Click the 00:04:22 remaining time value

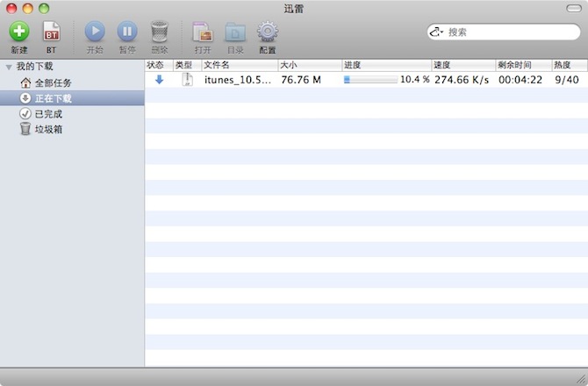(x=520, y=80)
